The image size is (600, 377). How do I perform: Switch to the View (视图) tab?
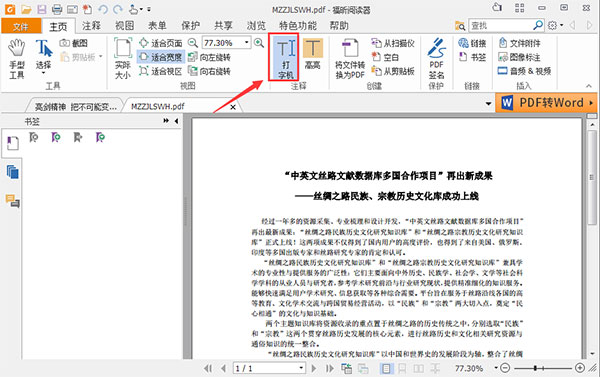pos(125,26)
